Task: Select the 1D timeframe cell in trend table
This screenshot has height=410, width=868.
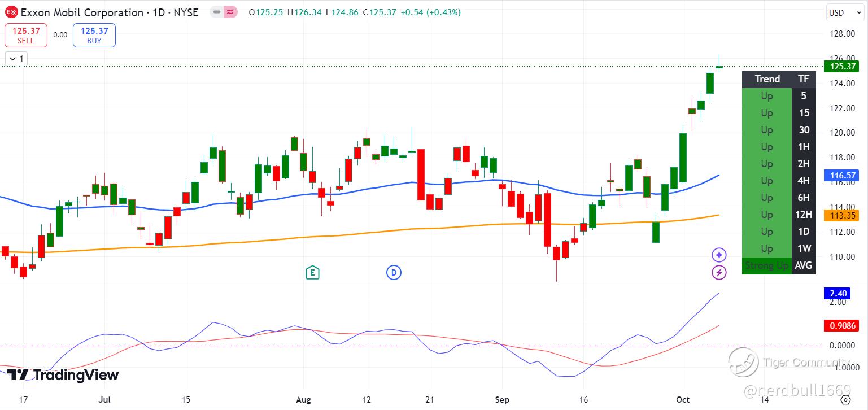Action: pyautogui.click(x=804, y=232)
